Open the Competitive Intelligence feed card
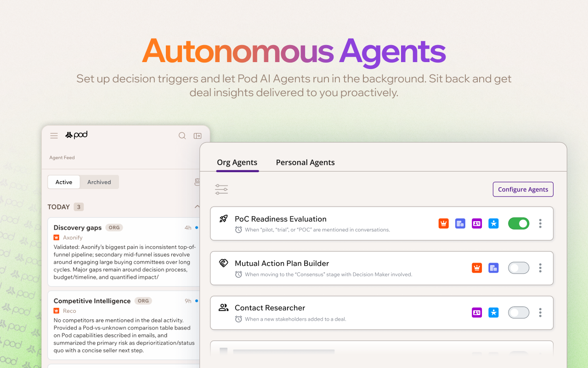588x368 pixels. point(124,325)
